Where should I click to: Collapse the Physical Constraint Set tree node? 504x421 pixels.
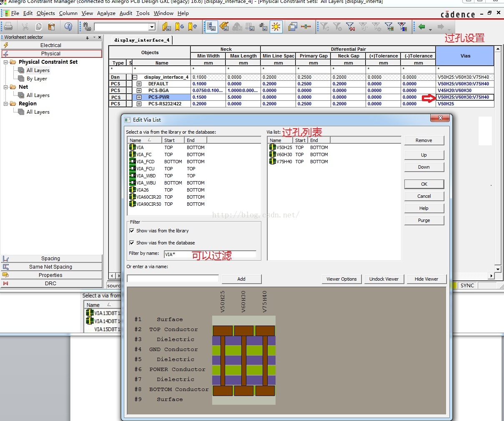tap(6, 62)
